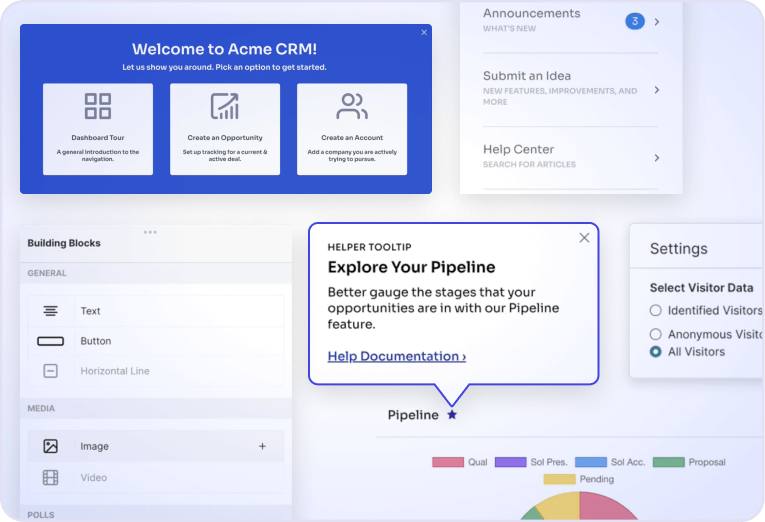
Task: Click the Pending yellow legend swatch
Action: (x=560, y=479)
